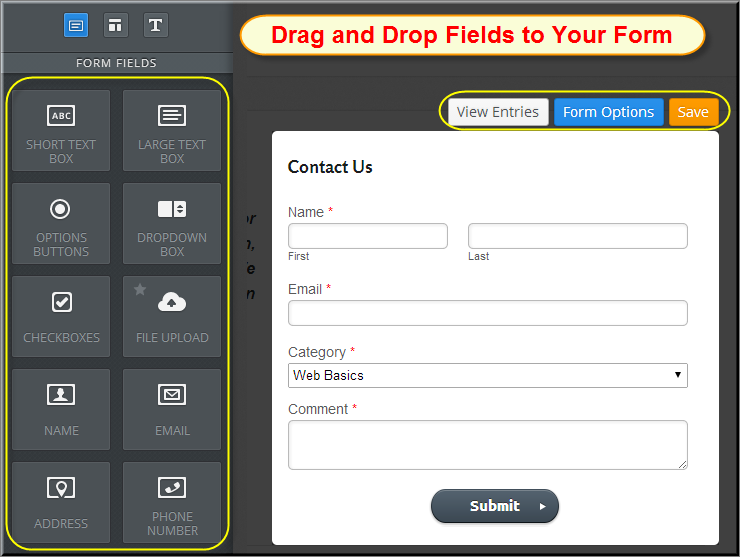Select the Email field tile
This screenshot has width=740, height=557.
(x=172, y=410)
